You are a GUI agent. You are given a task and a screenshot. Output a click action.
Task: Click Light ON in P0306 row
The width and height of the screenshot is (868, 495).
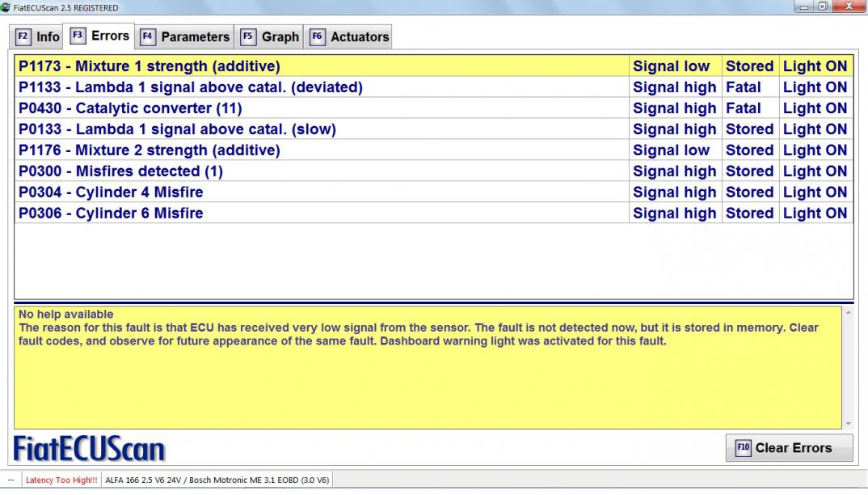(815, 214)
